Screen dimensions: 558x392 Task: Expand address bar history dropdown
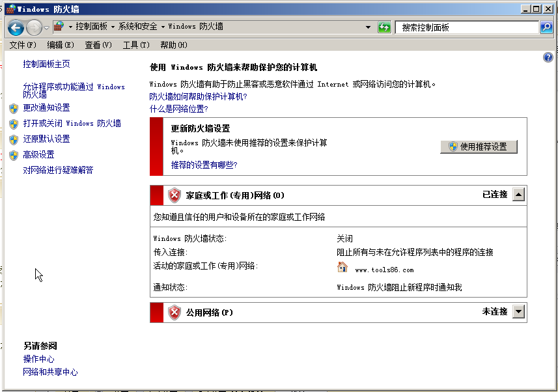[368, 27]
